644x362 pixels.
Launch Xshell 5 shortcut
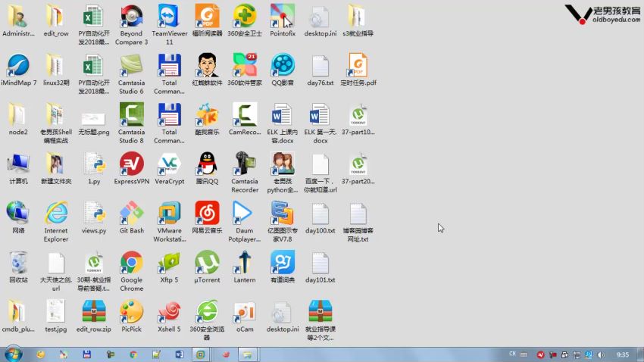click(169, 316)
